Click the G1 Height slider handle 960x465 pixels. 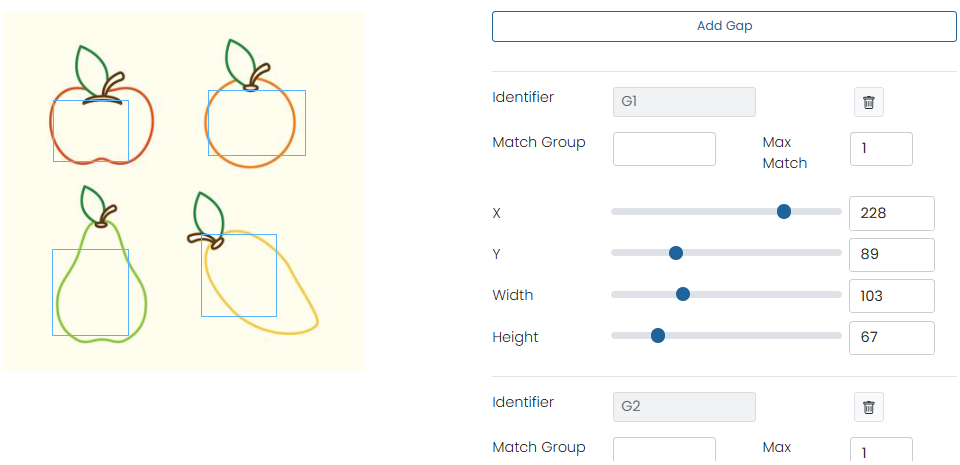[658, 335]
